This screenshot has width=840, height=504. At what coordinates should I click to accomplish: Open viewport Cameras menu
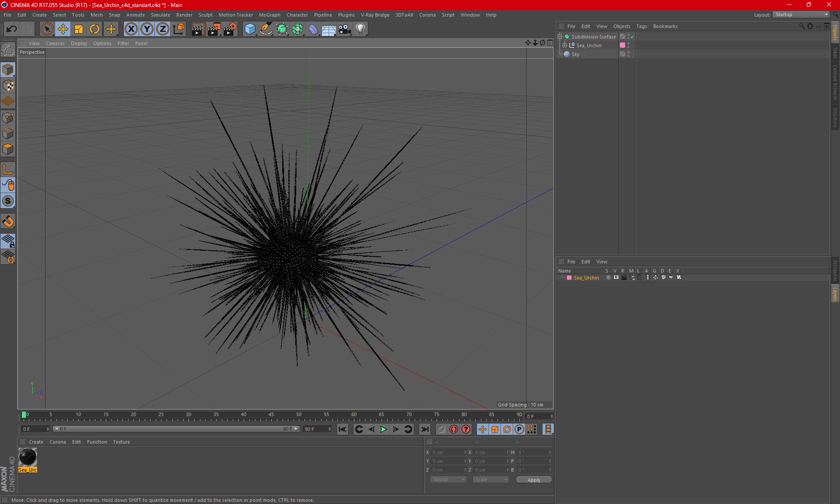point(55,43)
